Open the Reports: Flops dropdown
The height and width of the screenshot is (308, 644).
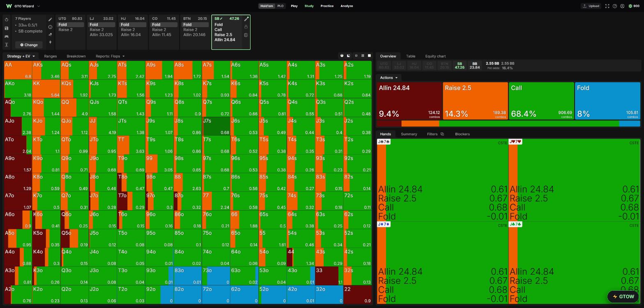(110, 56)
